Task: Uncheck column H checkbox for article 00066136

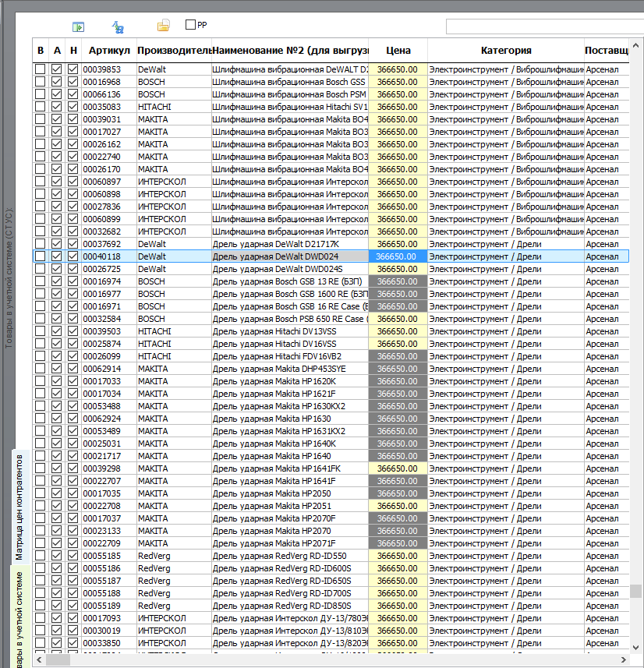Action: point(73,94)
